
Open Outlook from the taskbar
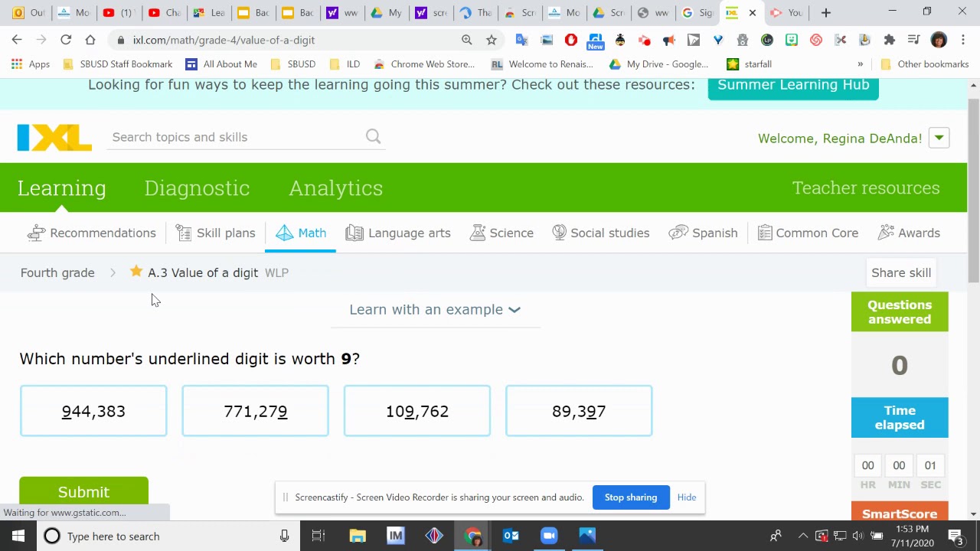click(511, 536)
